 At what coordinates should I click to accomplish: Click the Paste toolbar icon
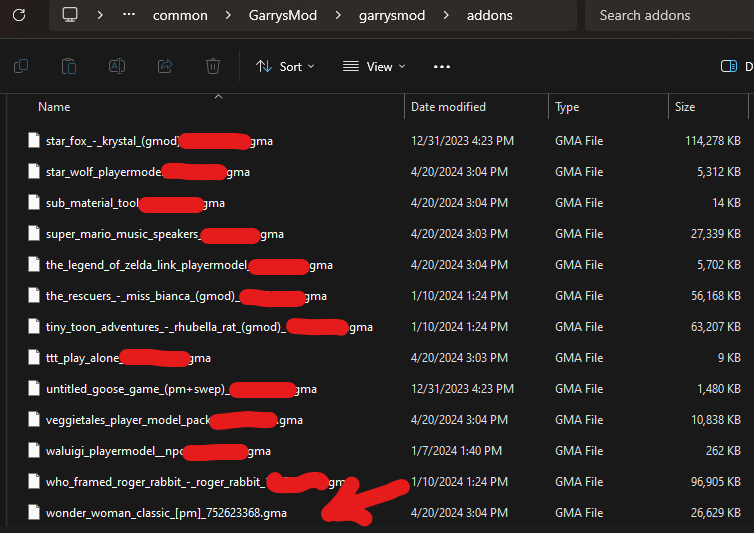(x=69, y=66)
